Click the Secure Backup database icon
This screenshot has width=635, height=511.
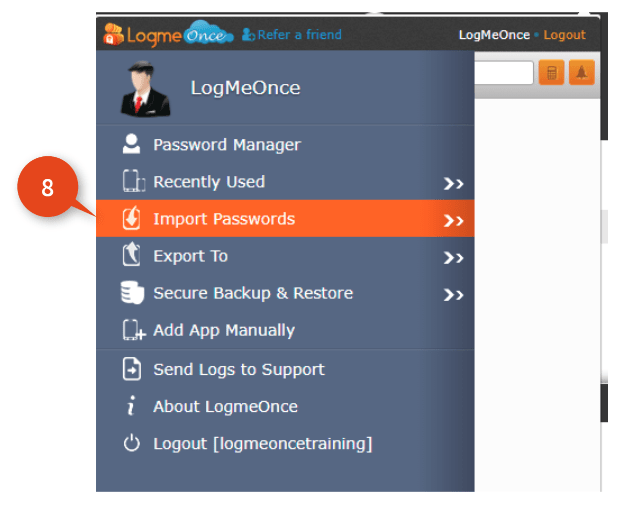132,292
